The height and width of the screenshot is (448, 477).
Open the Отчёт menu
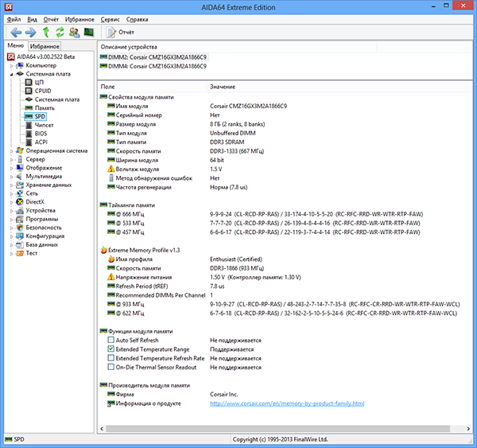click(x=51, y=19)
